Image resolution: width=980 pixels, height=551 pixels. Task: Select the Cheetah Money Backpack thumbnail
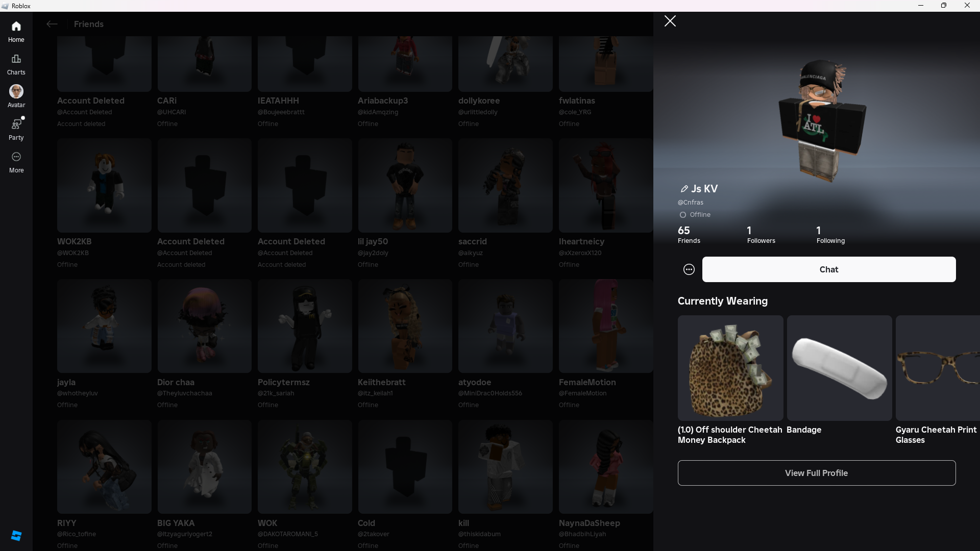pyautogui.click(x=730, y=368)
